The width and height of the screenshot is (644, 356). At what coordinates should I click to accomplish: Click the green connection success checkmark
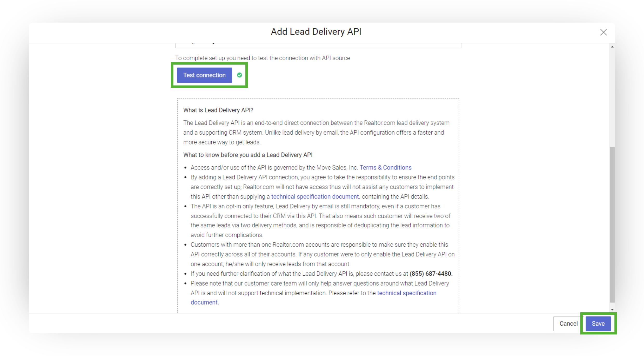(239, 75)
